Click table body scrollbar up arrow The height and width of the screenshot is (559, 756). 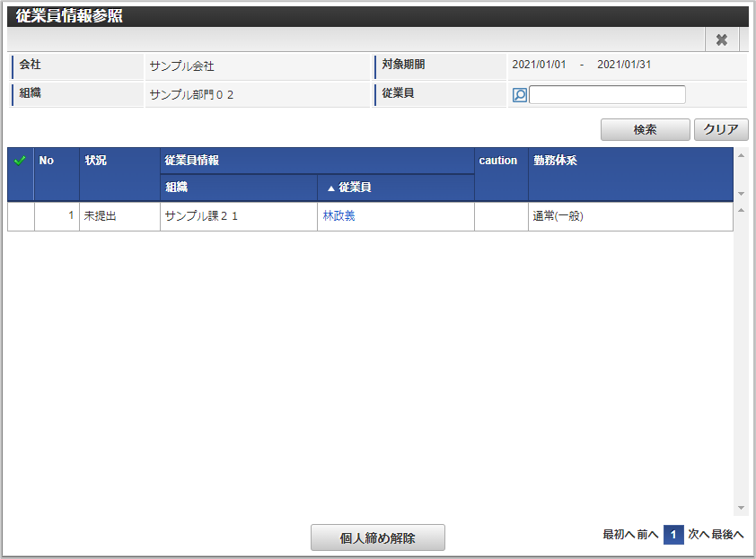(741, 210)
